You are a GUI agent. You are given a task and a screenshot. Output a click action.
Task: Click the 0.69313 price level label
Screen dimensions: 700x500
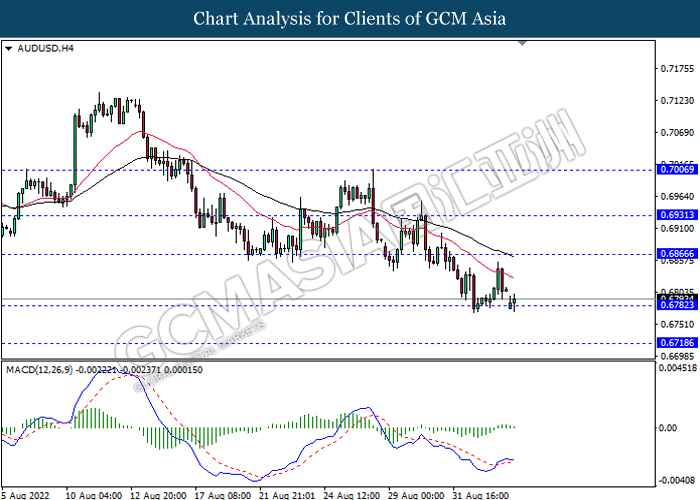point(677,215)
